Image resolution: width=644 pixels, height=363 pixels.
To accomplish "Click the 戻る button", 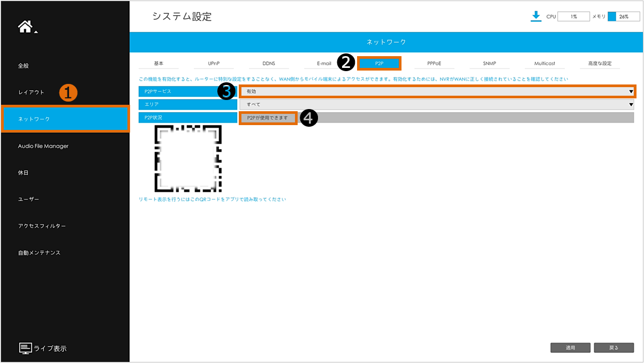I will point(613,348).
